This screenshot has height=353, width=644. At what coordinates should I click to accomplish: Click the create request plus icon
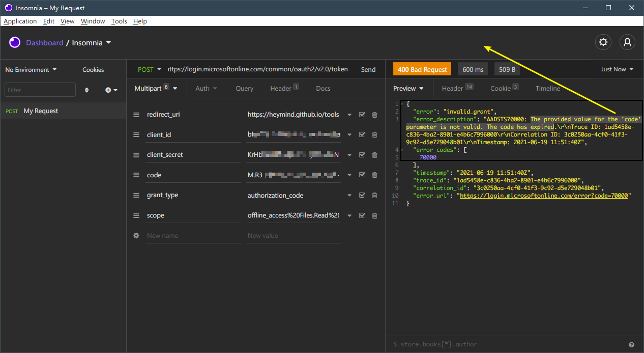tap(111, 90)
